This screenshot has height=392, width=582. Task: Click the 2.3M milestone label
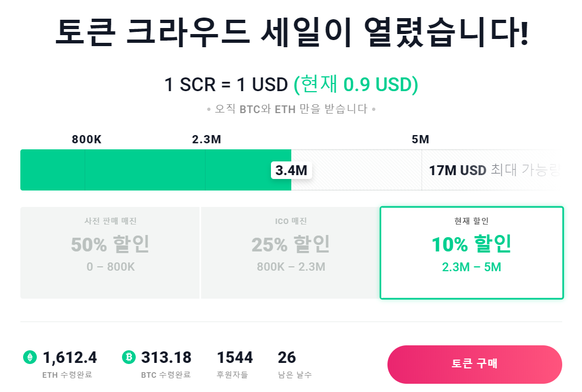tap(207, 139)
